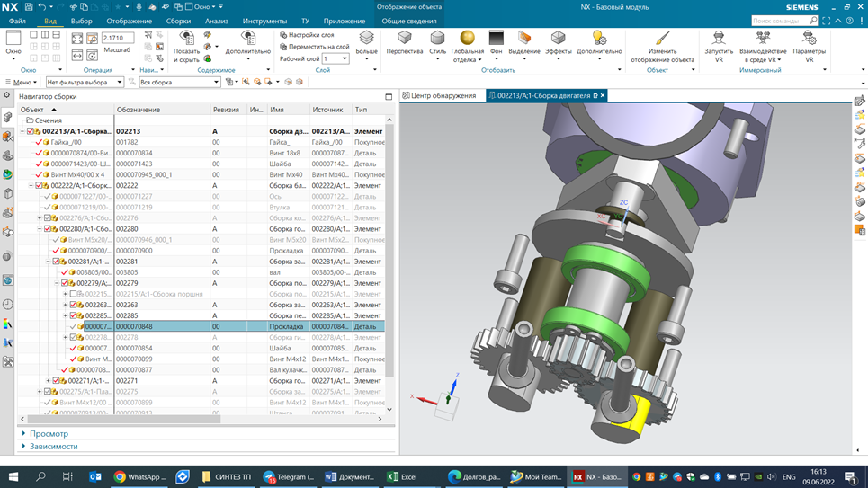Click the undo arrow in title bar
Image resolution: width=868 pixels, height=488 pixels.
tap(42, 6)
